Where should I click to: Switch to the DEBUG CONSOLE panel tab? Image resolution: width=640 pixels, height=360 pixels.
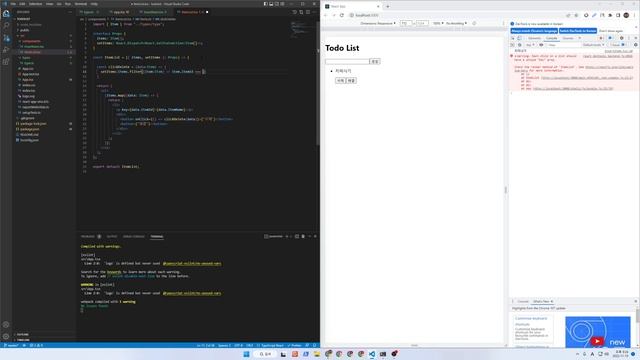(134, 236)
